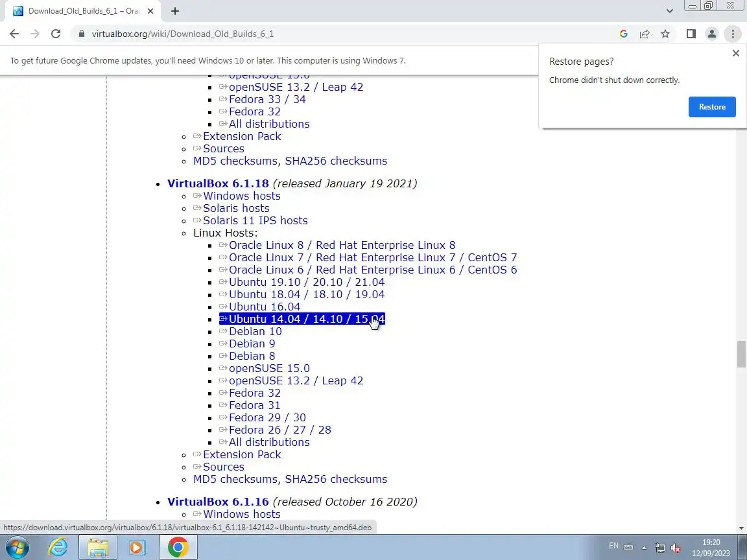The width and height of the screenshot is (747, 560).
Task: Select the Download_Old_Builds_6_1 tab
Action: [84, 11]
